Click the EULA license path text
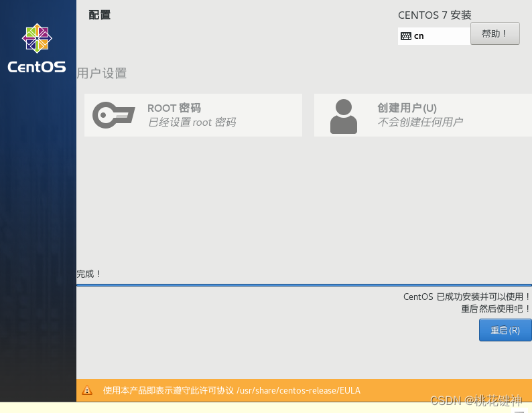 click(298, 390)
